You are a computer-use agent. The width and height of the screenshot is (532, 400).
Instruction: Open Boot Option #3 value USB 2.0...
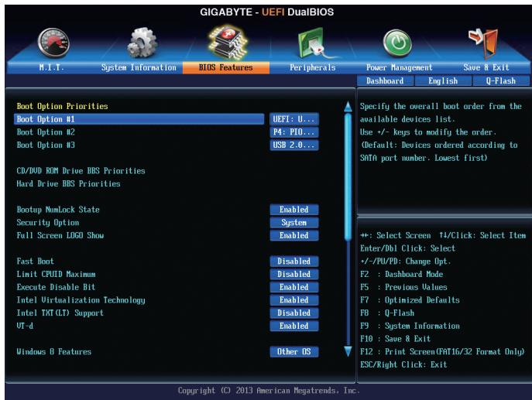tap(294, 145)
